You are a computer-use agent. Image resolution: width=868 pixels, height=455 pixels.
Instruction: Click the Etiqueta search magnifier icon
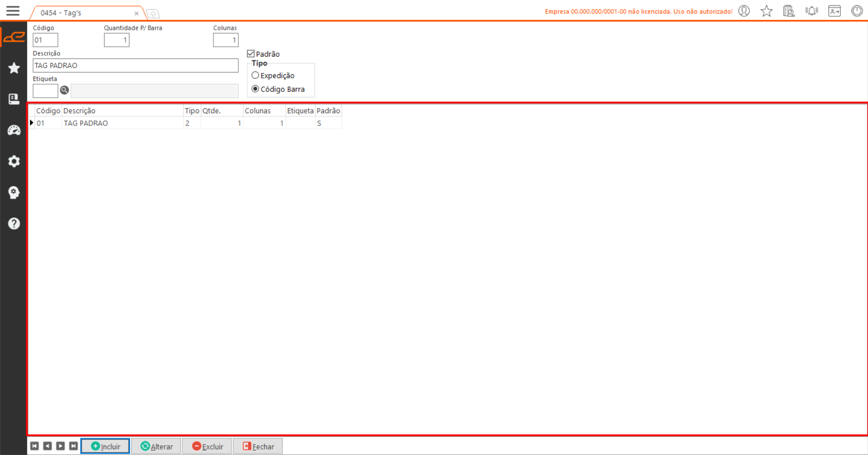click(x=64, y=91)
